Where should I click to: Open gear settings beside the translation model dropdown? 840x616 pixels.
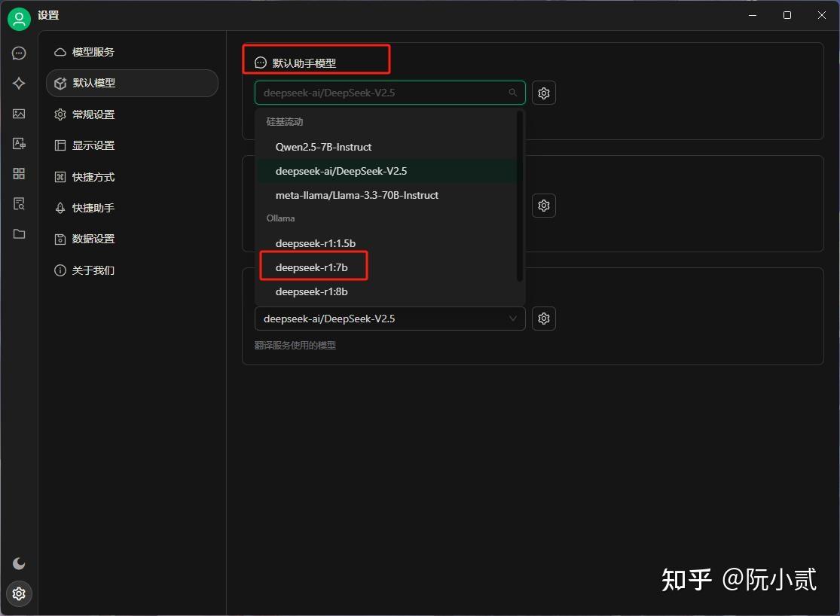(544, 319)
